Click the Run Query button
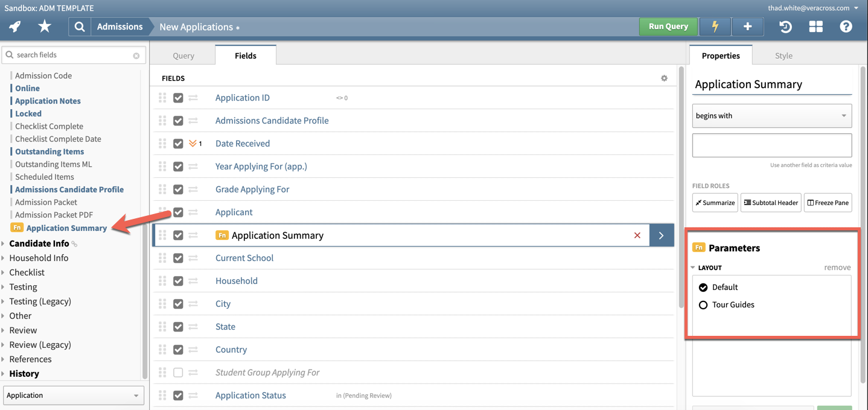The width and height of the screenshot is (868, 410). 668,26
